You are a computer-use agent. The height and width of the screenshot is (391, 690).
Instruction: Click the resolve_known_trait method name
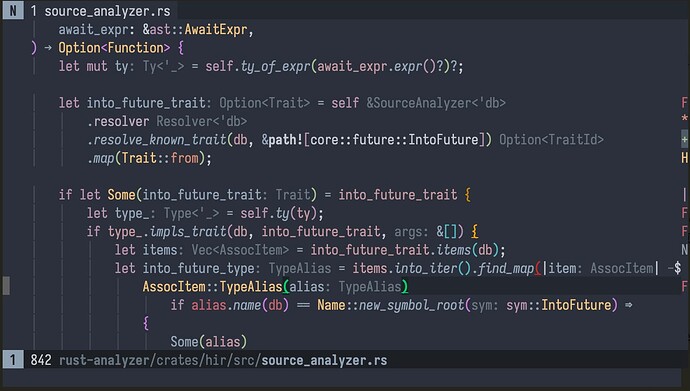[160, 140]
